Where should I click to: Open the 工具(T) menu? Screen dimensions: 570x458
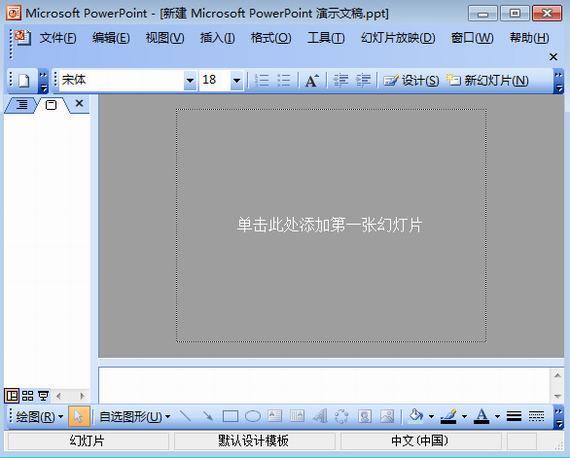(x=326, y=38)
